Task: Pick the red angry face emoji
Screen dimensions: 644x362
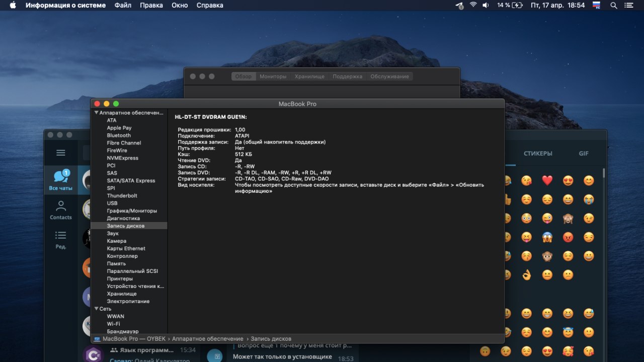Action: [x=568, y=237]
